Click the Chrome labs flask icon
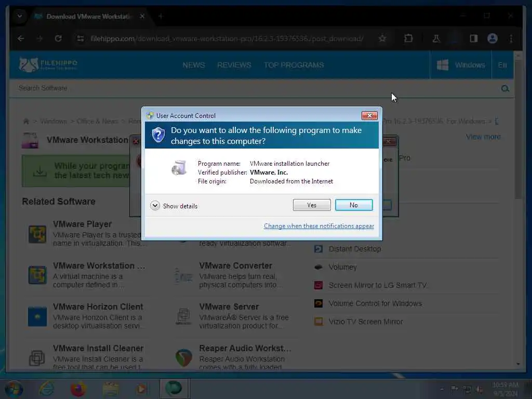 pos(436,38)
